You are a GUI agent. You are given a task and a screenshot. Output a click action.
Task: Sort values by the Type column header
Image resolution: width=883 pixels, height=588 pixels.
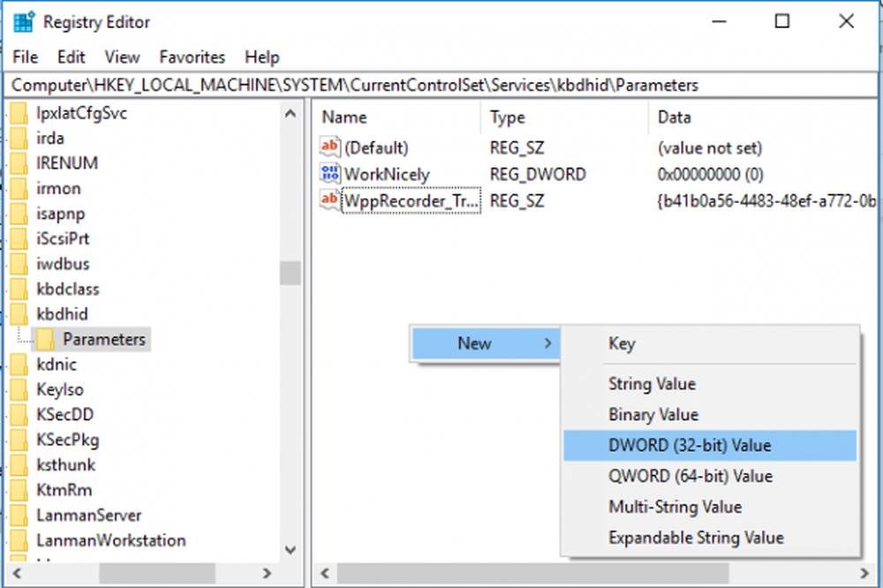click(508, 117)
